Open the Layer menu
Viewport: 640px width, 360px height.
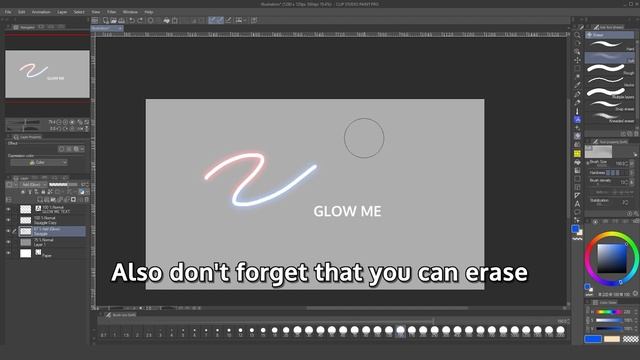(62, 12)
